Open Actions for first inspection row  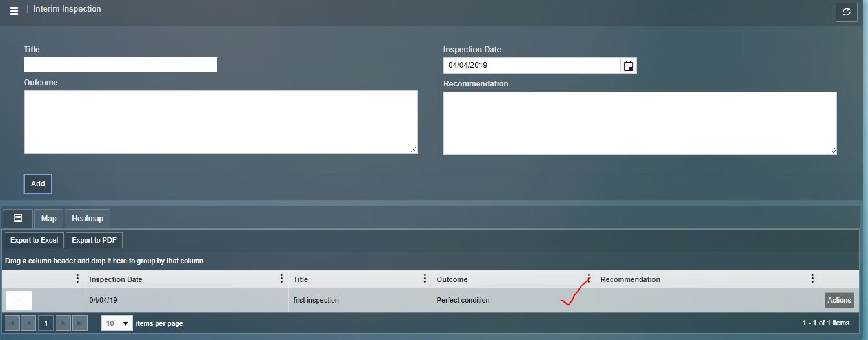click(839, 300)
